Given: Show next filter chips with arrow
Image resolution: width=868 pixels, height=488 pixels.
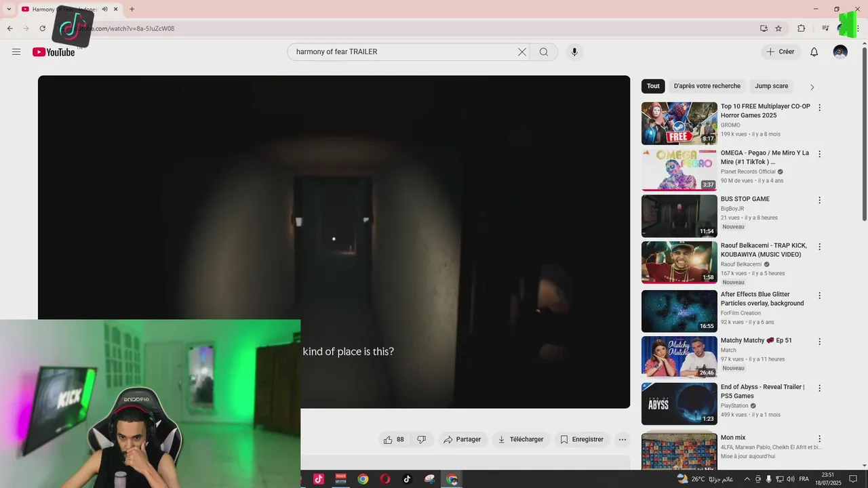Looking at the screenshot, I should (x=812, y=87).
